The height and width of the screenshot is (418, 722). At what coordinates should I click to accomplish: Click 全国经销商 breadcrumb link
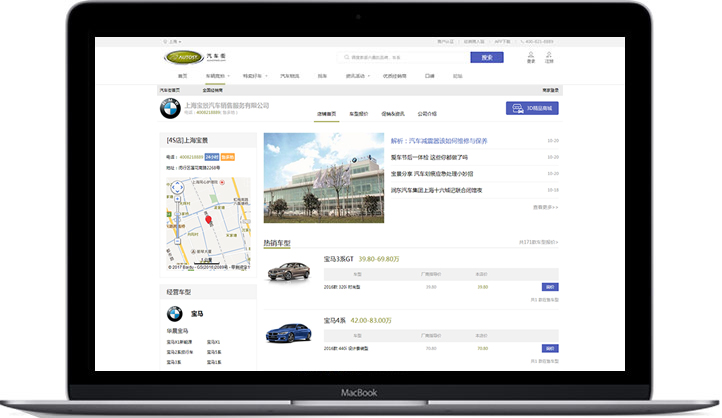[213, 90]
